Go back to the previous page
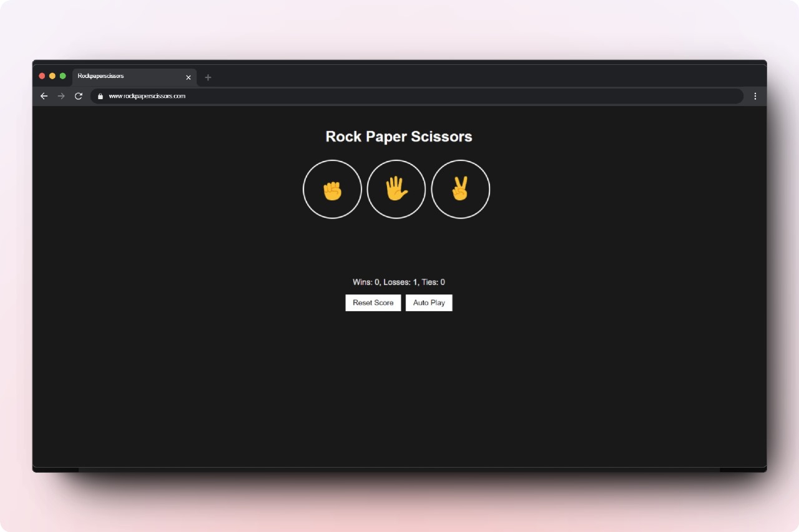The image size is (799, 532). click(44, 96)
